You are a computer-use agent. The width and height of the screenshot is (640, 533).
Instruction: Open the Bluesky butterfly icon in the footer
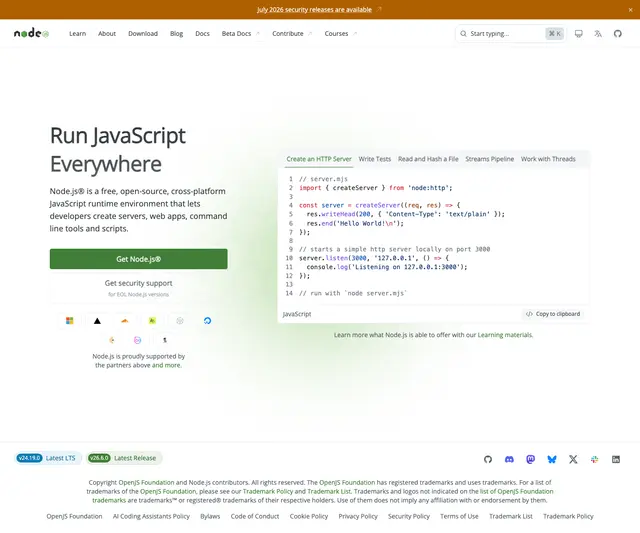pos(552,459)
